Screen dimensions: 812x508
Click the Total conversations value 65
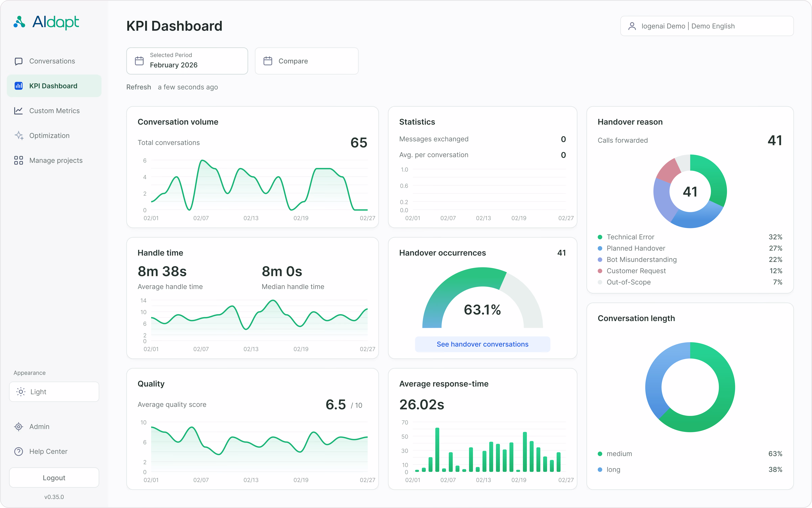(359, 142)
